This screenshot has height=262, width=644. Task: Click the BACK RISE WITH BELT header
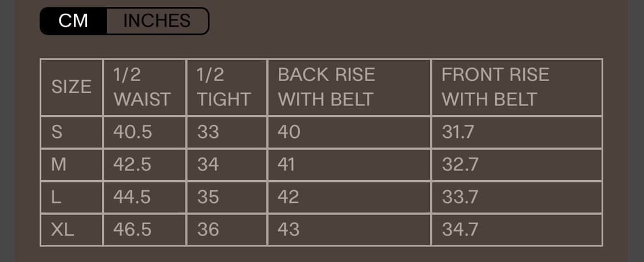[x=326, y=87]
